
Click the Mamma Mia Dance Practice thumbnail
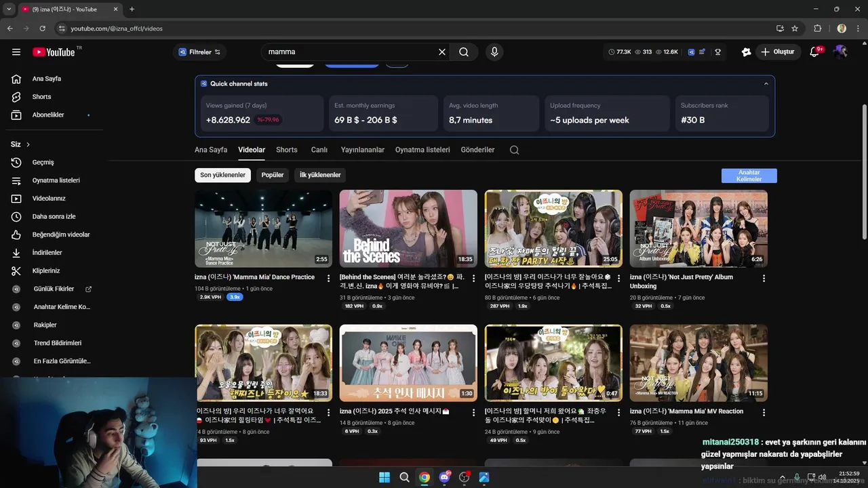[263, 228]
